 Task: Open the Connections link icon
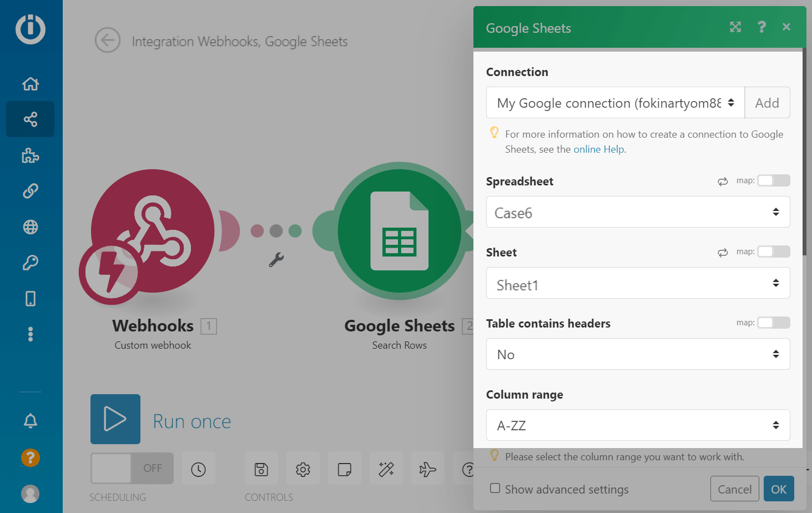click(31, 191)
